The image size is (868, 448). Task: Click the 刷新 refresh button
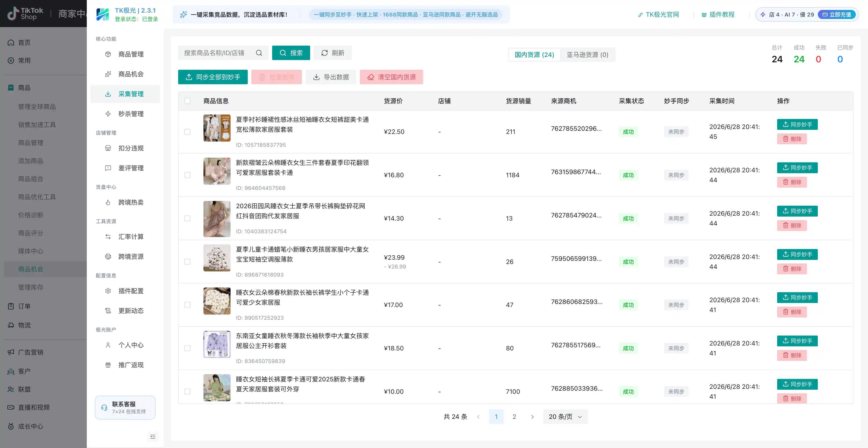[x=333, y=53]
